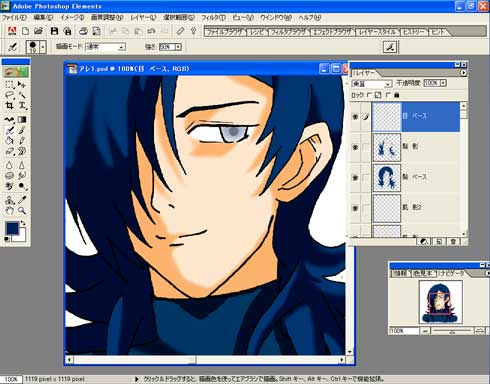Select the Zoom magnifier tool

tap(22, 211)
